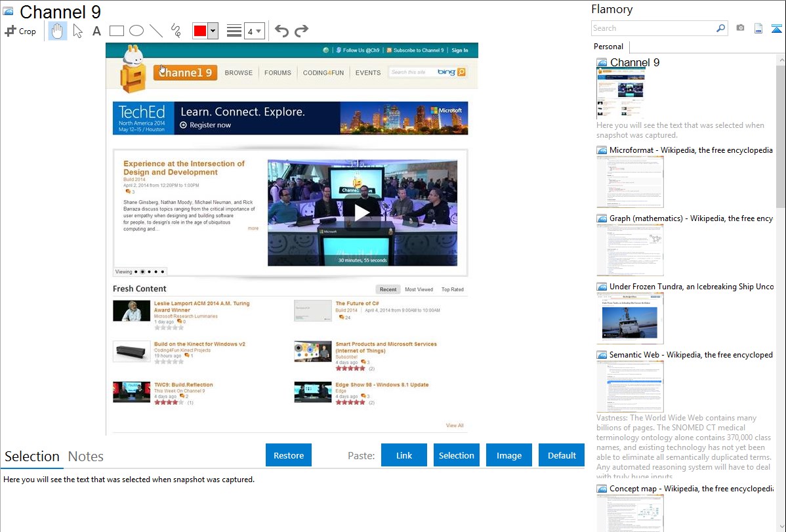Paste as Link button
786x532 pixels.
[x=404, y=455]
